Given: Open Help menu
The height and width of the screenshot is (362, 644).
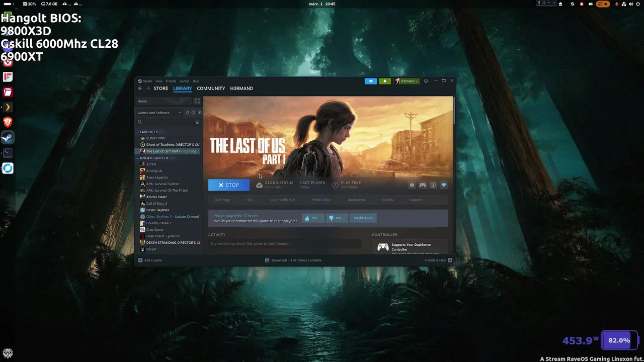Looking at the screenshot, I should (x=196, y=81).
